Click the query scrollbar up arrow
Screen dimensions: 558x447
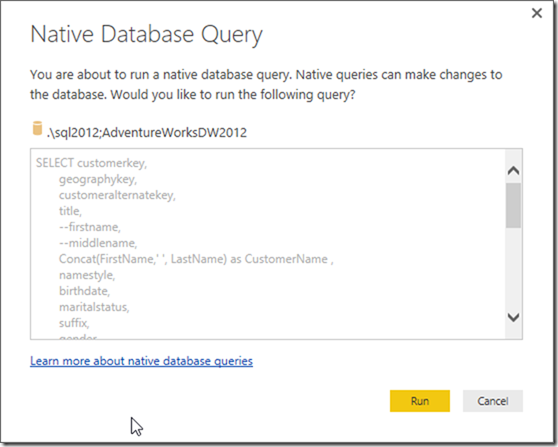pos(513,171)
